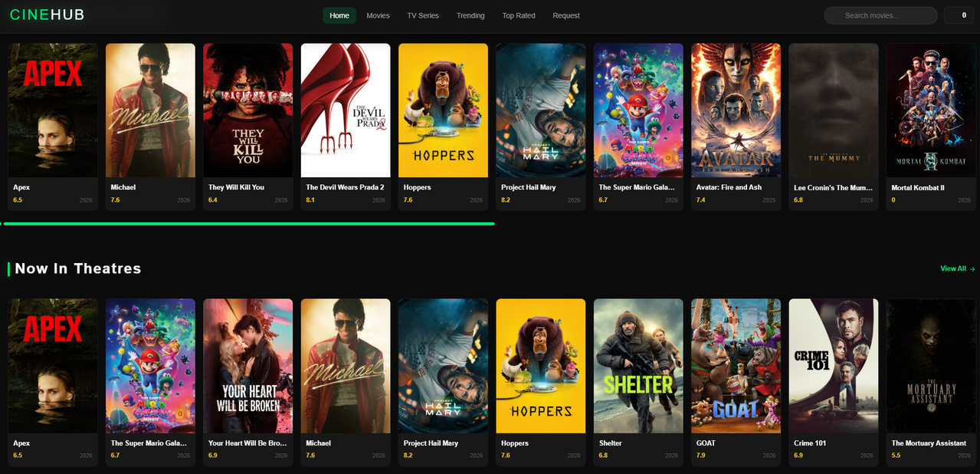Viewport: 980px width, 474px height.
Task: Open the Crime 101 poster
Action: tap(834, 366)
